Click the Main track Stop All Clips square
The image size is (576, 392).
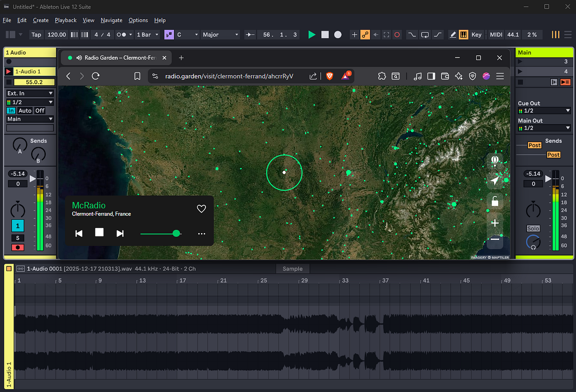(520, 82)
